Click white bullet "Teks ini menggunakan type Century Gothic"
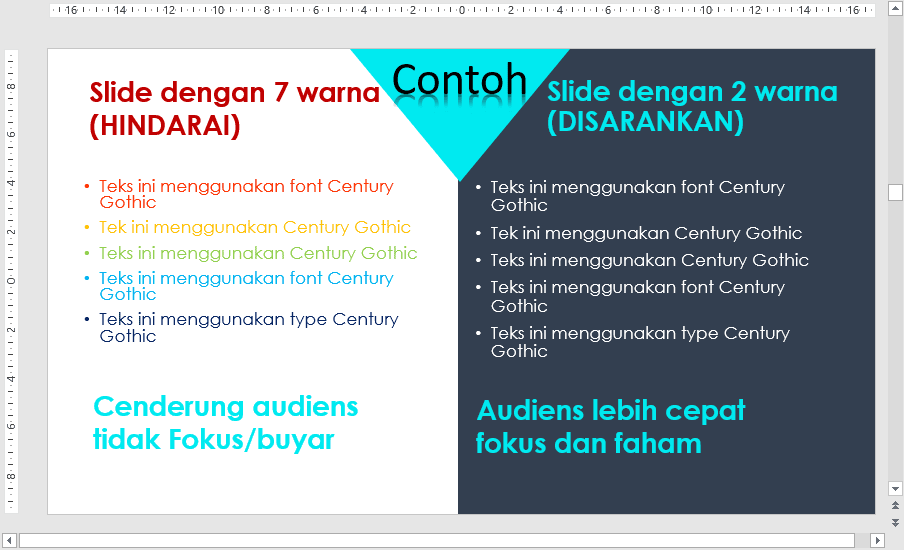The height and width of the screenshot is (550, 904). pyautogui.click(x=640, y=342)
